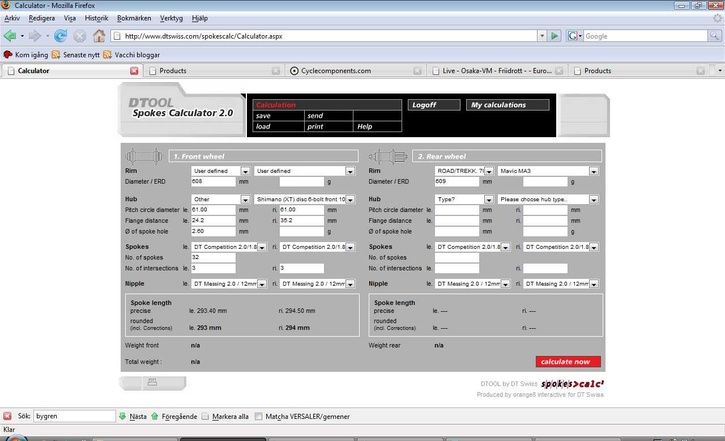Open the Verktyg menu
Screen dimensions: 725x441
(x=171, y=18)
